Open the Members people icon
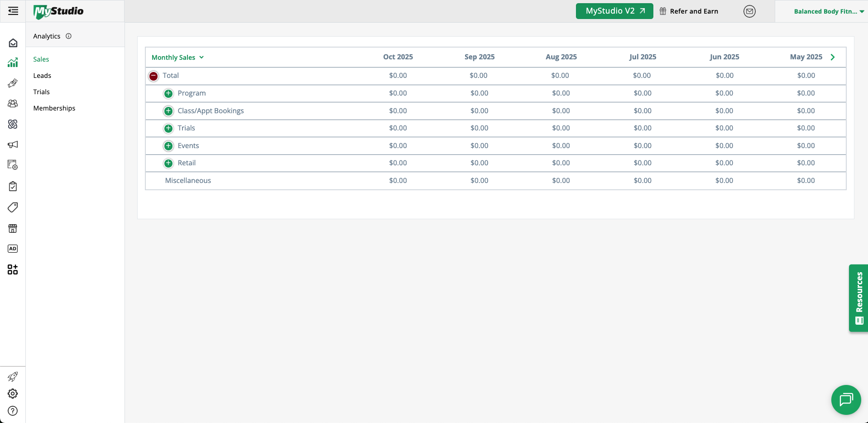 point(13,104)
